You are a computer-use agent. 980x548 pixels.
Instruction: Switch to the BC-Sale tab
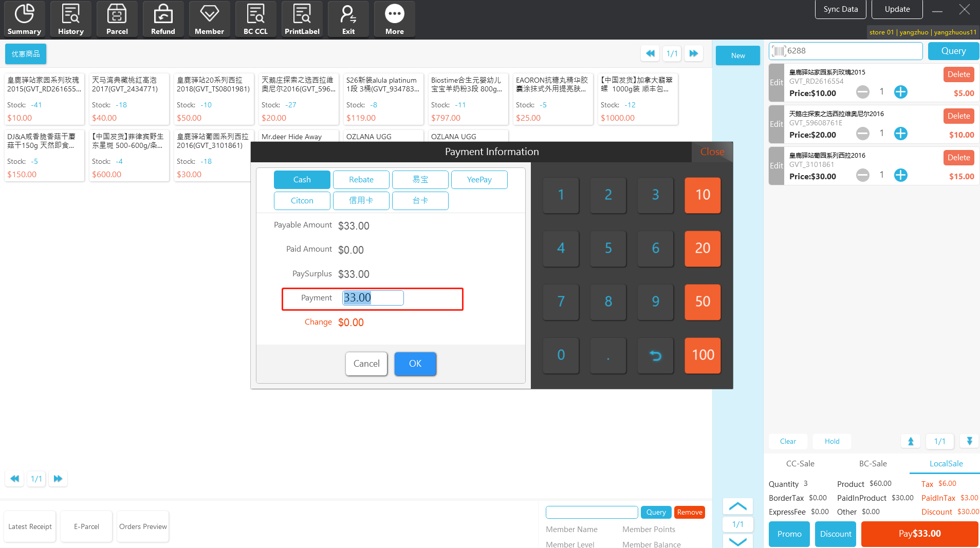click(873, 463)
